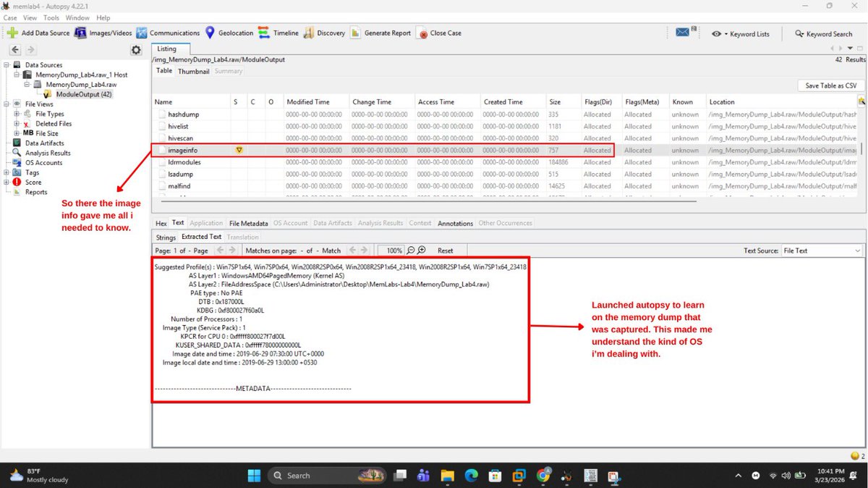The image size is (868, 488).
Task: Collapse the Data Sources tree node
Action: pos(7,65)
